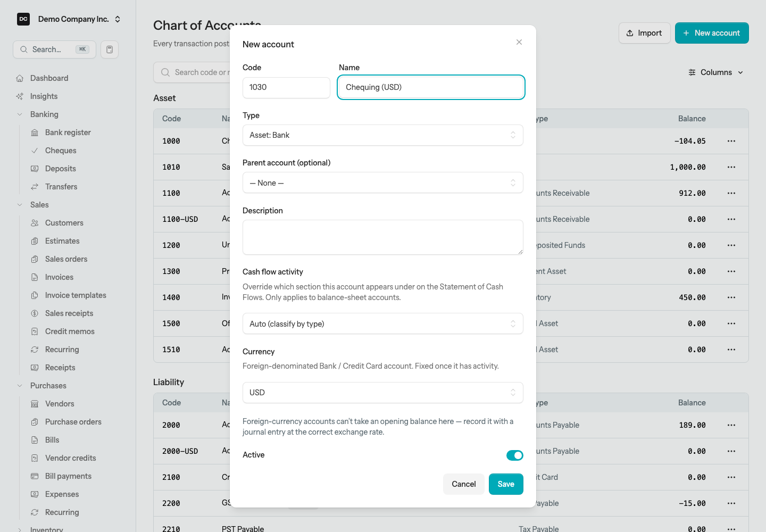Click the Expenses icon in sidebar

(35, 494)
